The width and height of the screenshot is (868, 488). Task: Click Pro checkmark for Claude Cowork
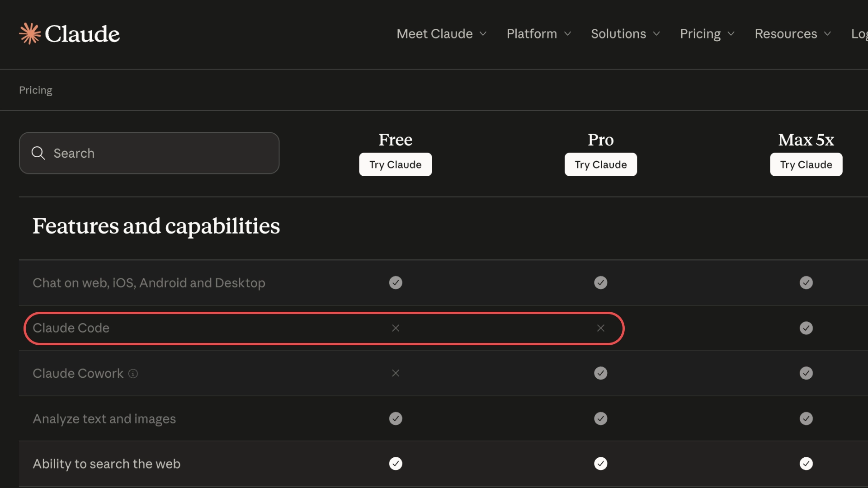600,373
